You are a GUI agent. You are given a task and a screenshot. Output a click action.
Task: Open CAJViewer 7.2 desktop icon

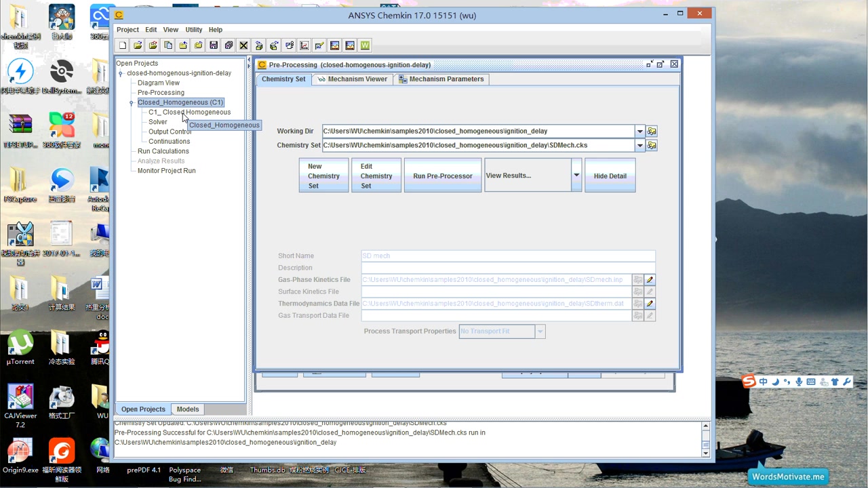pos(20,407)
